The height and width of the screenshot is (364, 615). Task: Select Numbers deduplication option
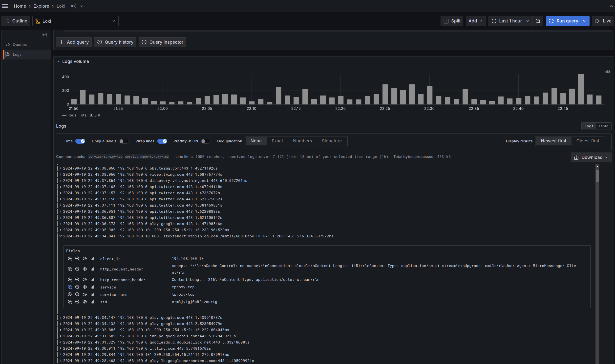pos(302,141)
